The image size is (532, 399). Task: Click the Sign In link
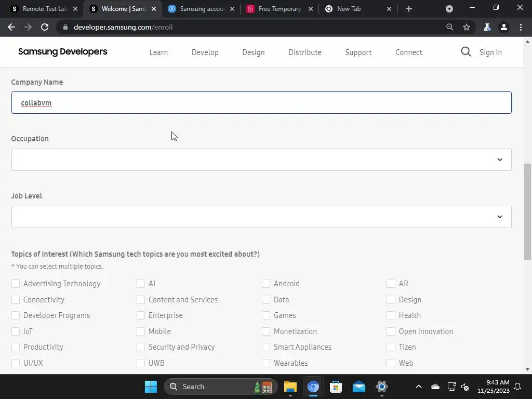[490, 52]
